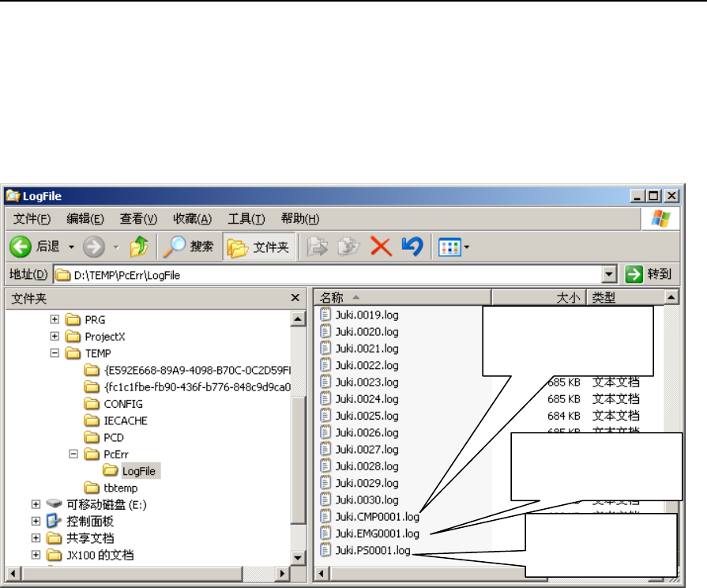The width and height of the screenshot is (707, 588).
Task: Select file Juki.0027.log
Action: 359,450
